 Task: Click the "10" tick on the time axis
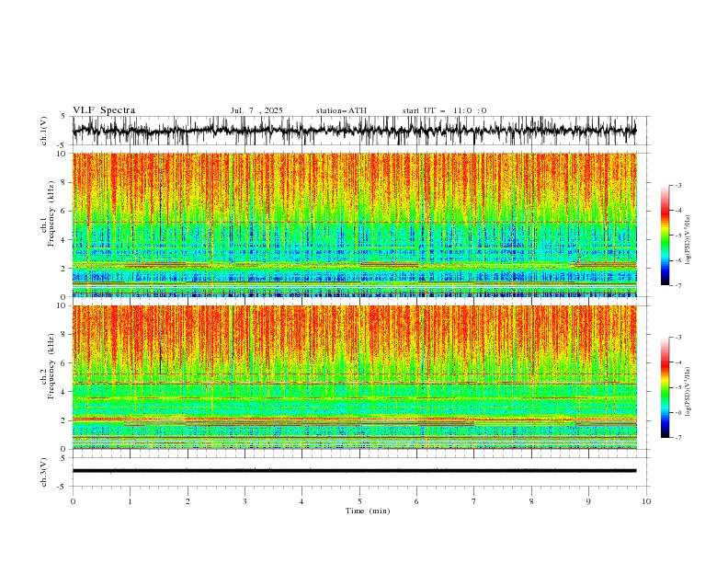click(646, 501)
